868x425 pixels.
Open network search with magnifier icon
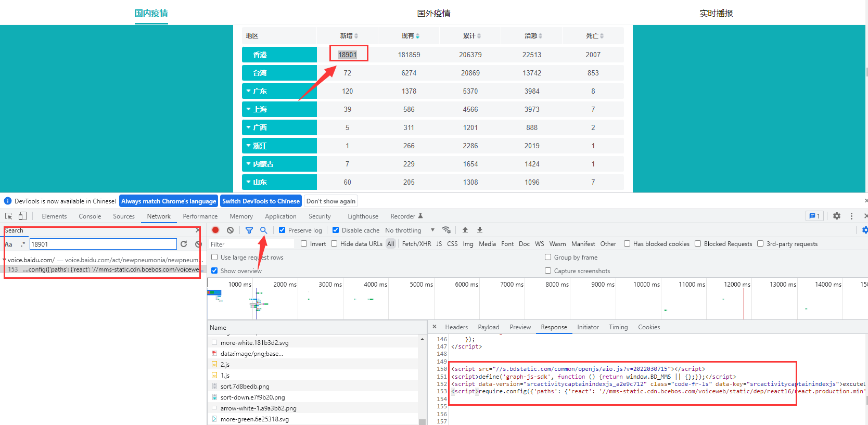[264, 230]
